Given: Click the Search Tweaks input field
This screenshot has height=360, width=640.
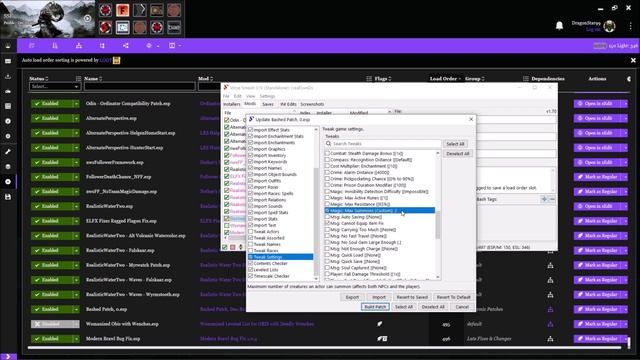Looking at the screenshot, I should point(383,144).
